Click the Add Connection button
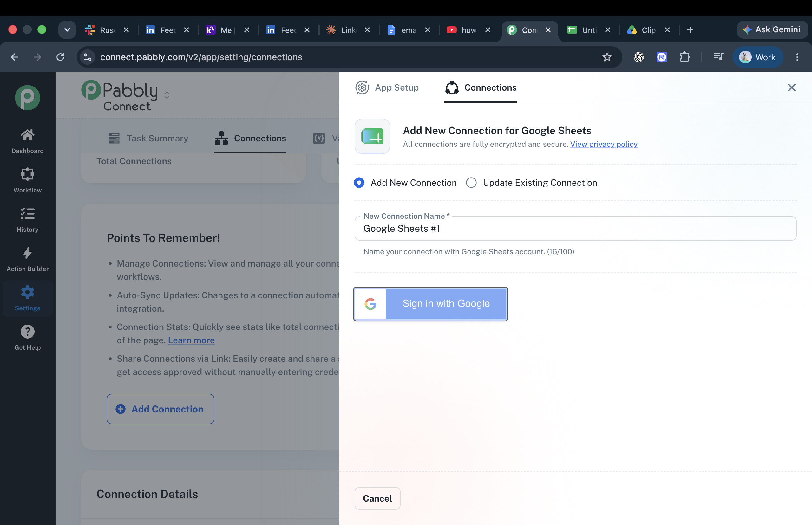 pos(160,409)
